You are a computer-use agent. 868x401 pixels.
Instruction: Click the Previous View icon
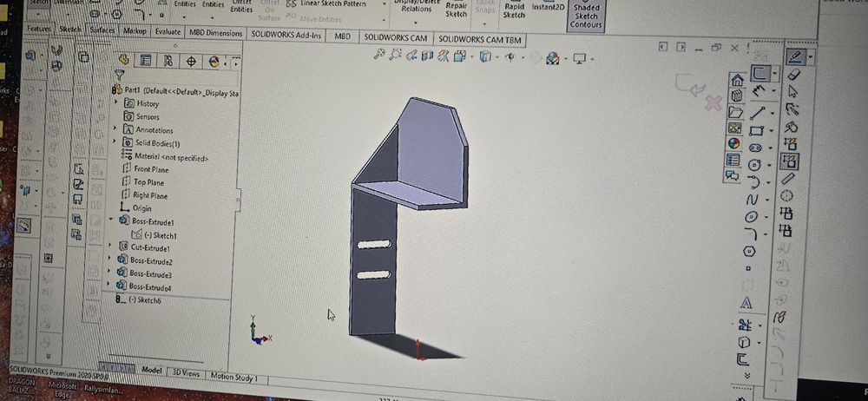coord(411,55)
